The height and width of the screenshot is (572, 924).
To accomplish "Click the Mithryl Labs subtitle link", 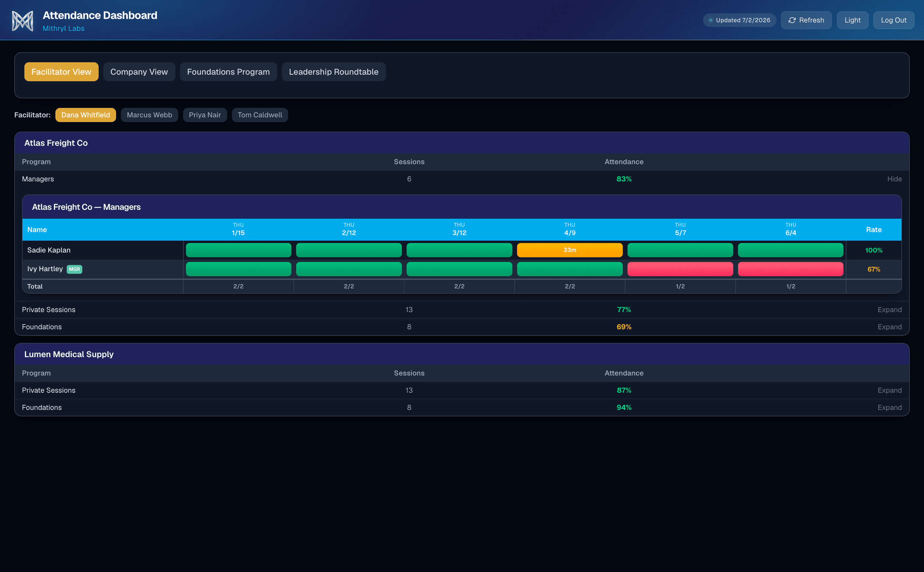I will (64, 29).
